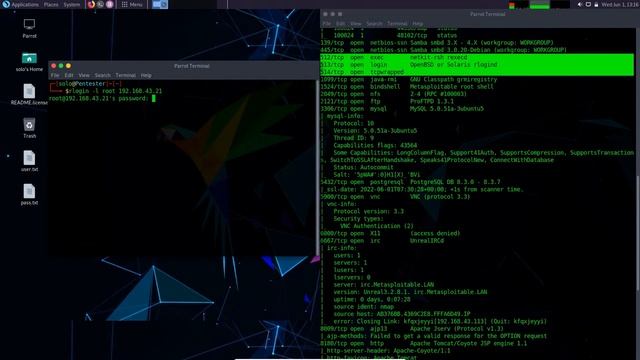Open Edit menu in right terminal window
This screenshot has width=640, height=360.
pyautogui.click(x=340, y=24)
